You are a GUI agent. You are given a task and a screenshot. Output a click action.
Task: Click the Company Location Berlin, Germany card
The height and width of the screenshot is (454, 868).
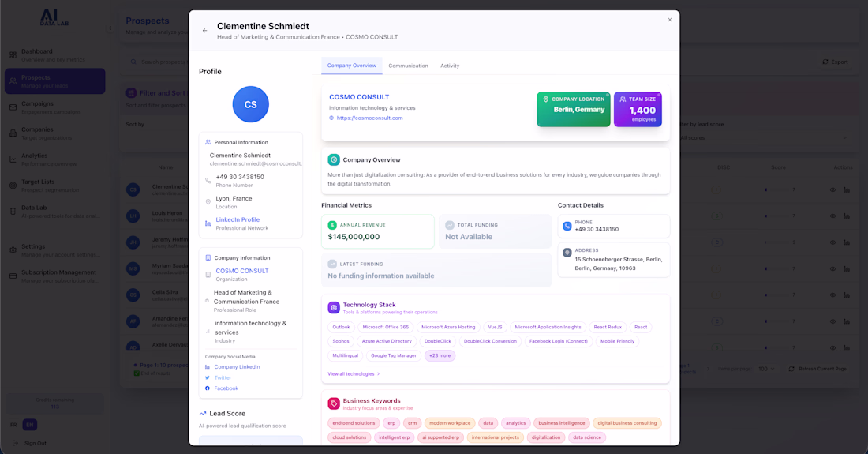(x=574, y=109)
